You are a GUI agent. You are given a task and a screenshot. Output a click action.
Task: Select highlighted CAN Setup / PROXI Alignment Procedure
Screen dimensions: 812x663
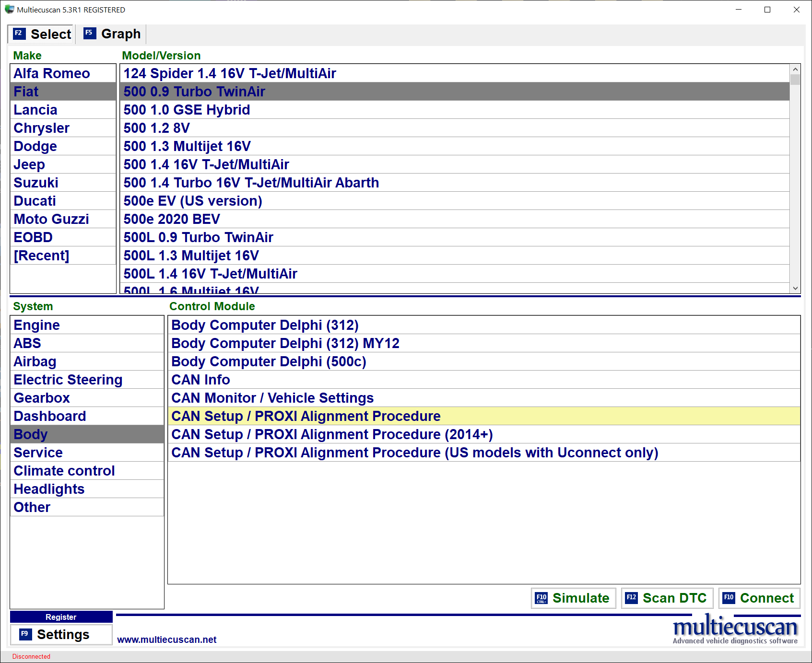coord(484,416)
